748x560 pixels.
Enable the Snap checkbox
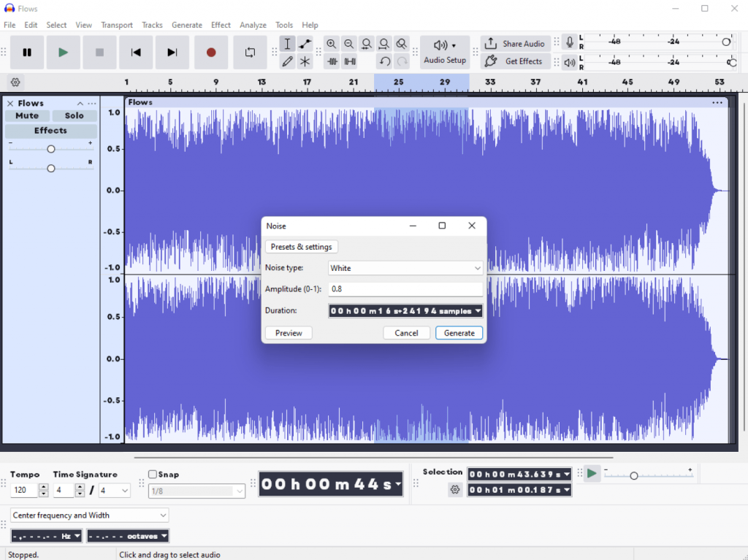(153, 475)
